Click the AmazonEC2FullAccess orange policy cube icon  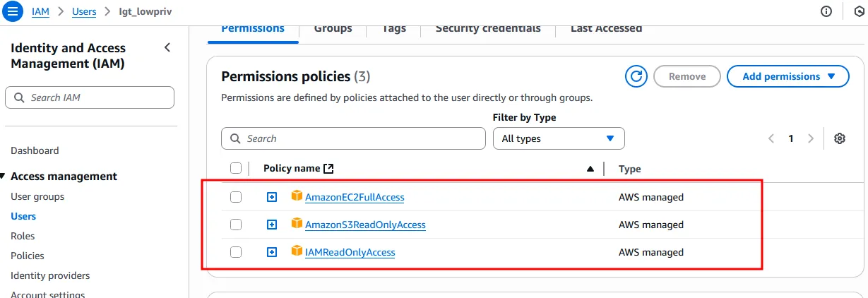297,196
